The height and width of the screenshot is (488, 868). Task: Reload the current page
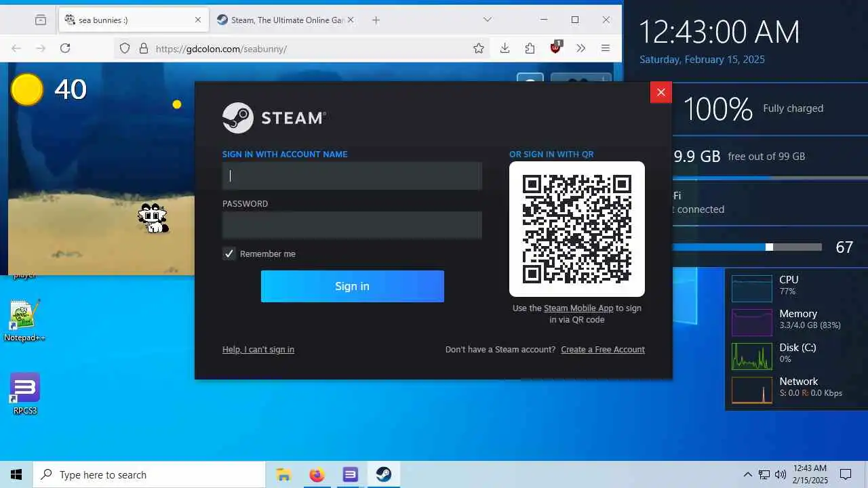[x=65, y=48]
